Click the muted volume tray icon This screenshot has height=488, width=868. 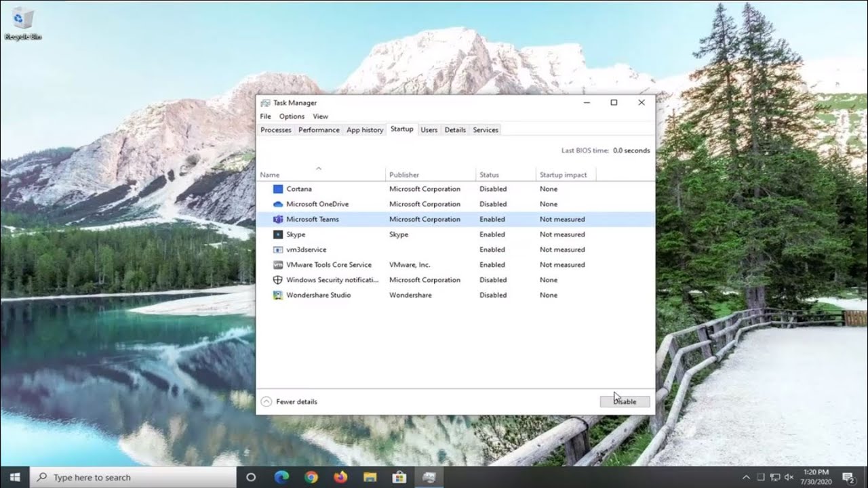[x=789, y=477]
